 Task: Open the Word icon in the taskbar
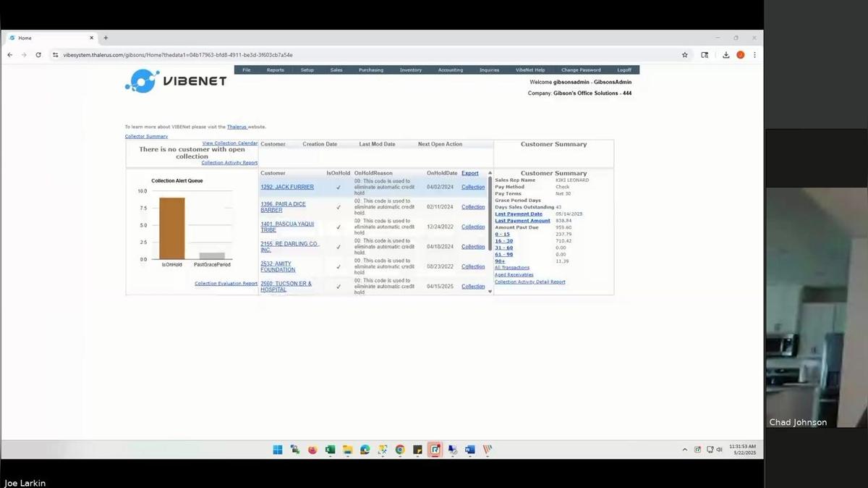click(469, 450)
